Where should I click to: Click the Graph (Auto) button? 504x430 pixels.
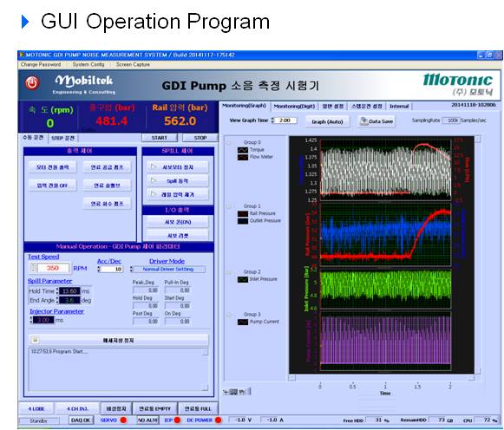click(327, 121)
